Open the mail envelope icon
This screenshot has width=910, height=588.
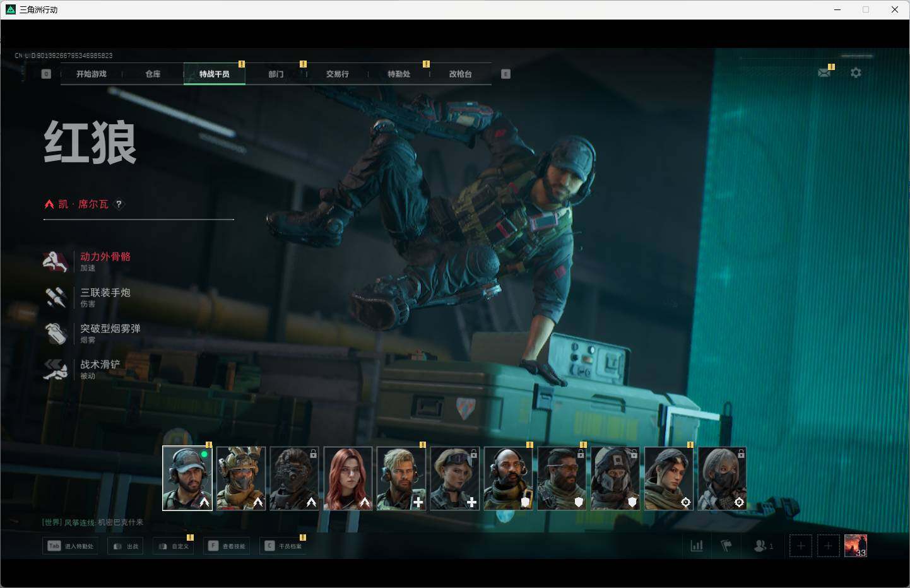[x=824, y=73]
